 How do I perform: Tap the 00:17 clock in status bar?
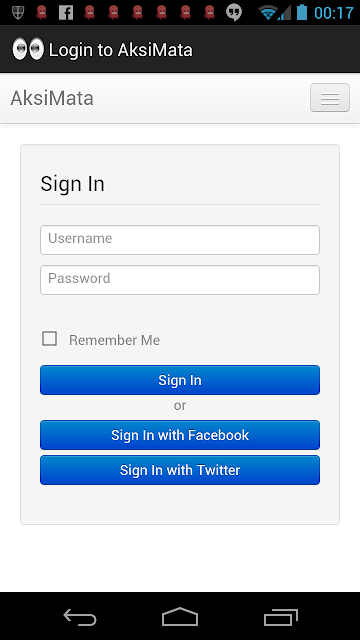click(333, 13)
